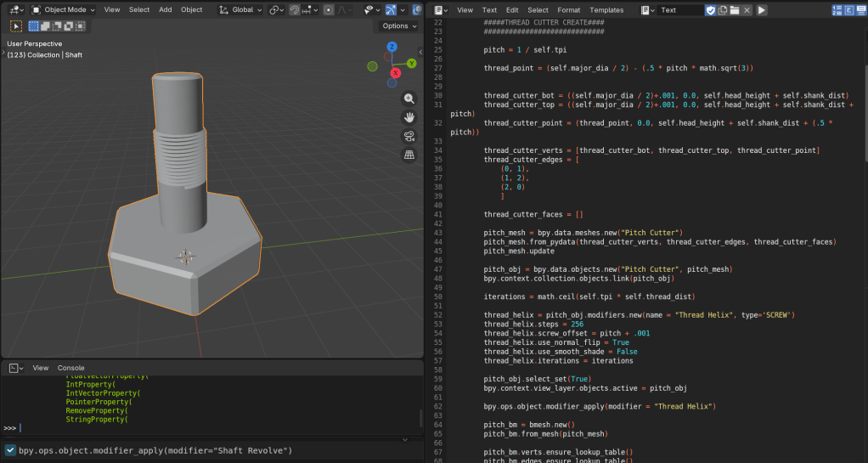Toggle the camera view gizmo

click(409, 136)
